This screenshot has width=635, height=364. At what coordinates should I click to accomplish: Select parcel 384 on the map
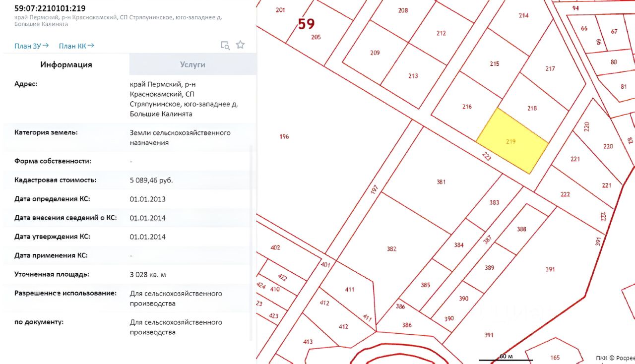(x=458, y=244)
